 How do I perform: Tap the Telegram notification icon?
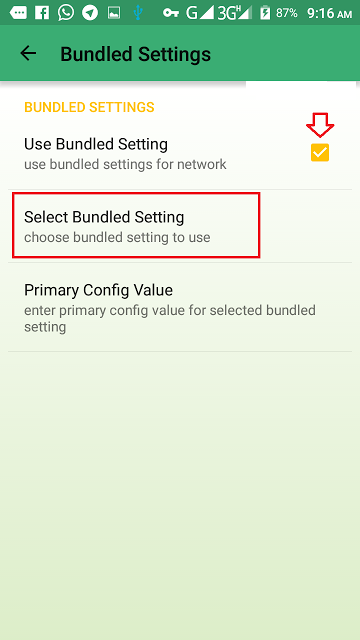pos(90,13)
